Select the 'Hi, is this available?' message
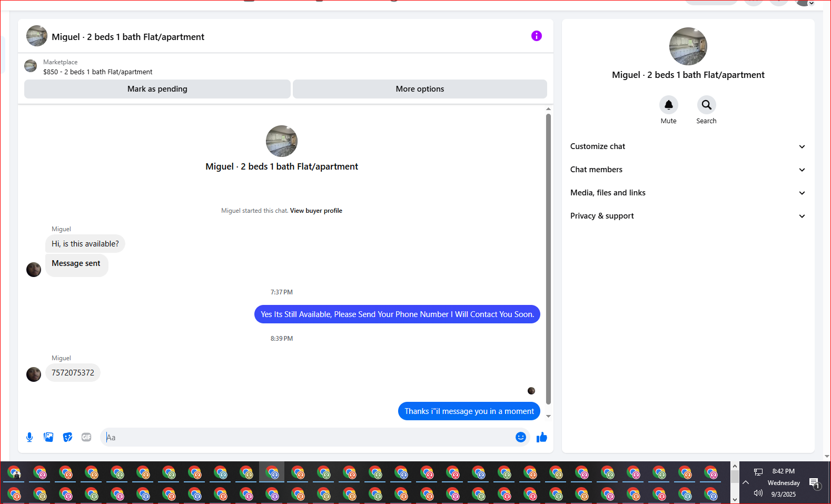Viewport: 831px width, 504px height. (x=85, y=244)
